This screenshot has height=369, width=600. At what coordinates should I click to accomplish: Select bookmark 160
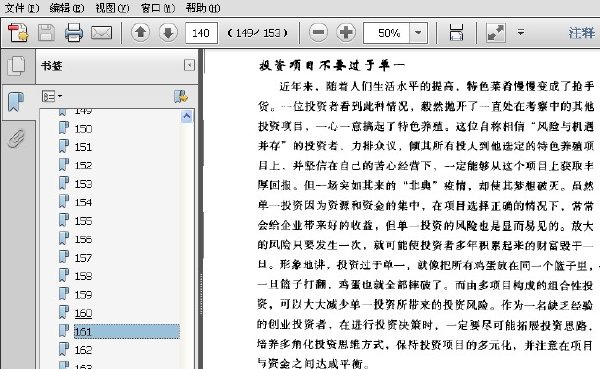point(83,313)
